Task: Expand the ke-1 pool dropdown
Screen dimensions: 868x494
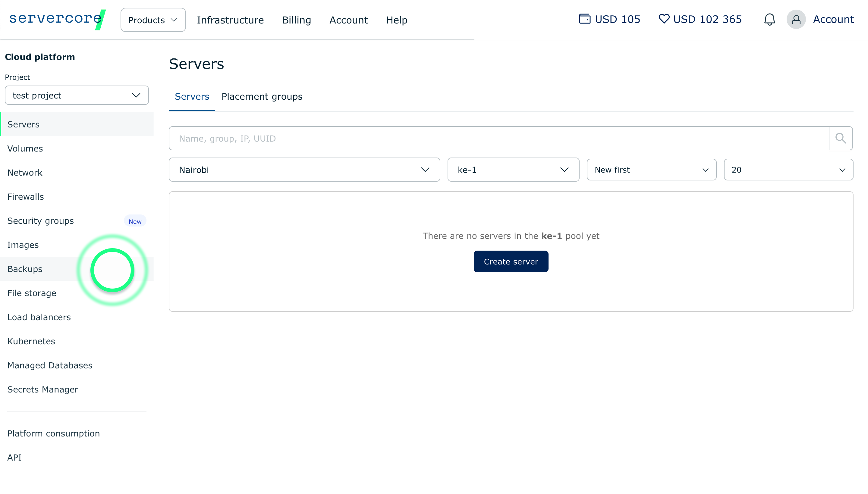Action: pos(513,170)
